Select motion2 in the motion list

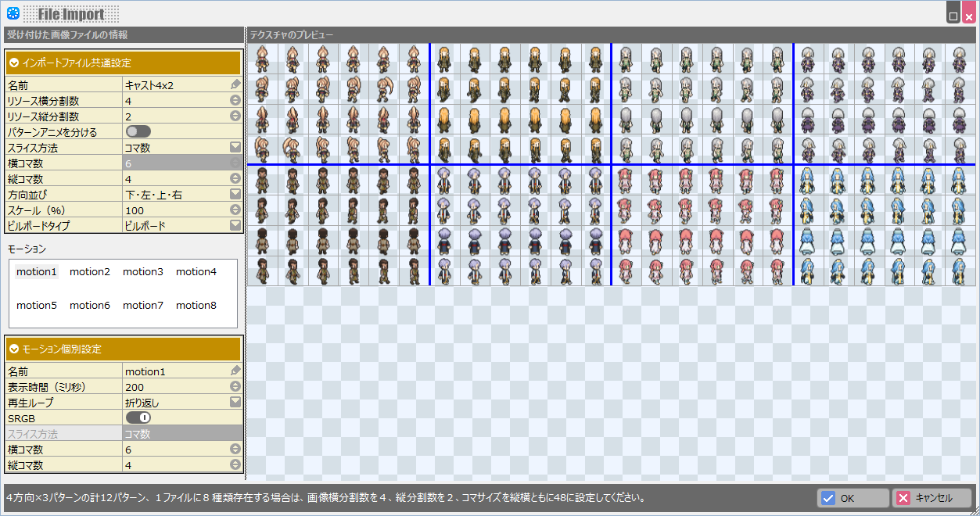(x=90, y=272)
